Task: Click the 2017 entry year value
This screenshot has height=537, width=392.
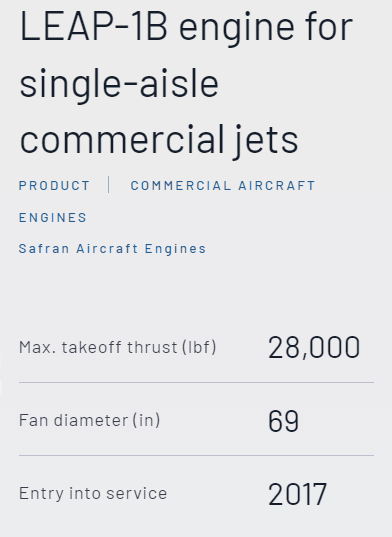Action: click(297, 494)
